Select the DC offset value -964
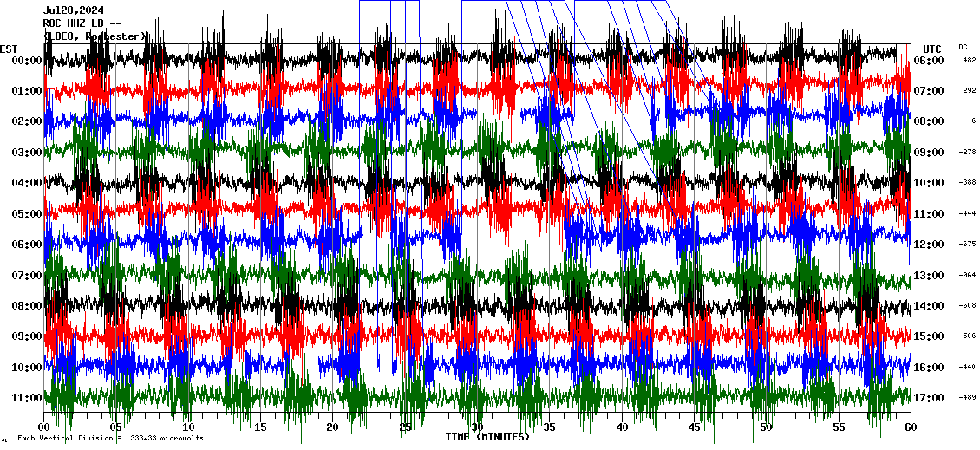 [967, 275]
